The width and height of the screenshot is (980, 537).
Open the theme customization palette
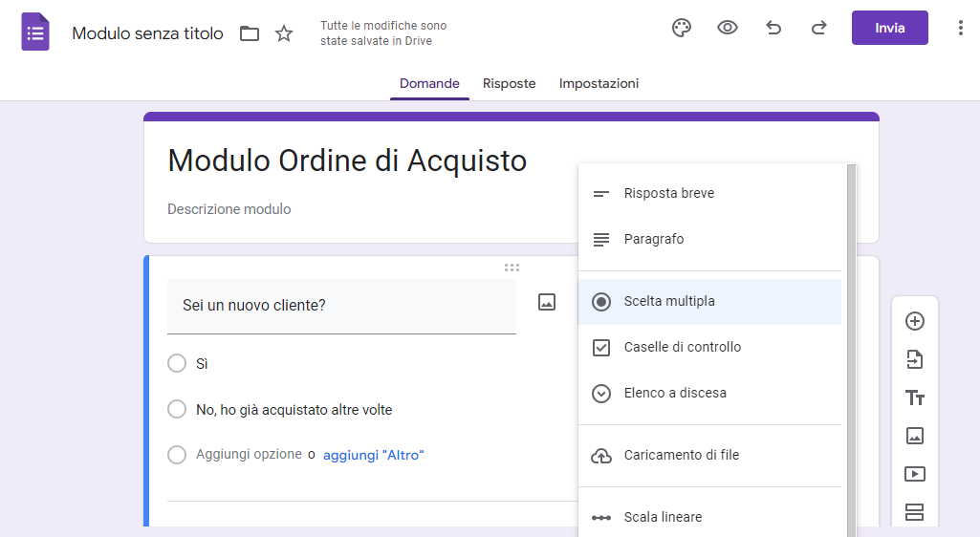coord(682,28)
